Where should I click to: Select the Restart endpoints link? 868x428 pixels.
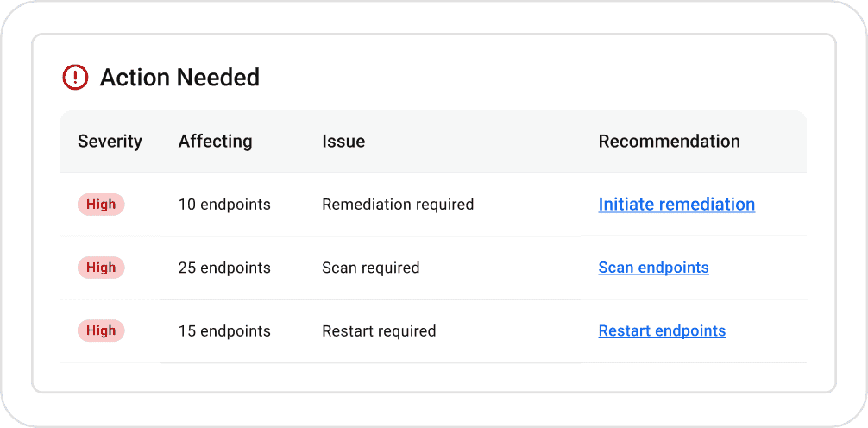[662, 330]
